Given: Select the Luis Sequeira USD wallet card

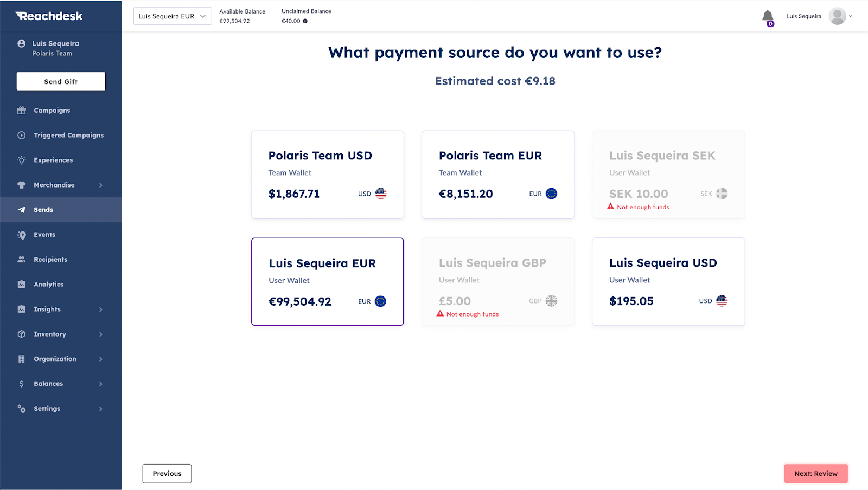Looking at the screenshot, I should (668, 282).
